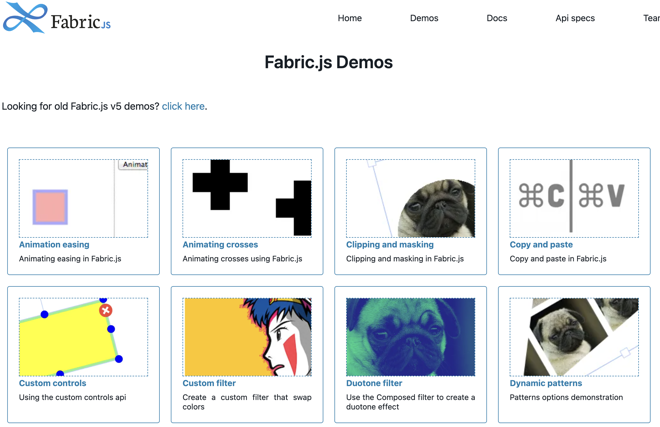Screen dimensions: 660x427
Task: Click the Dynamic patterns title link
Action: (546, 383)
